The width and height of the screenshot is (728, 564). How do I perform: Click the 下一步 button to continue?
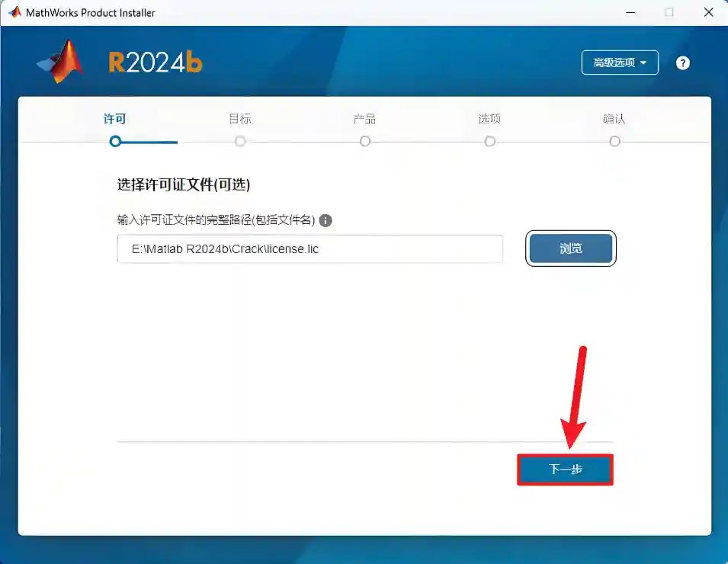[x=565, y=469]
